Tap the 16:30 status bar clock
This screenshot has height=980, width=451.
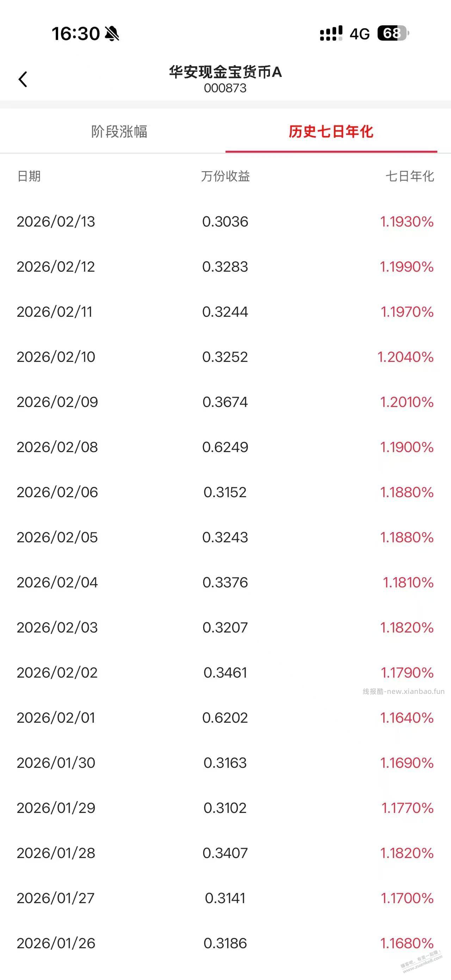[x=76, y=33]
